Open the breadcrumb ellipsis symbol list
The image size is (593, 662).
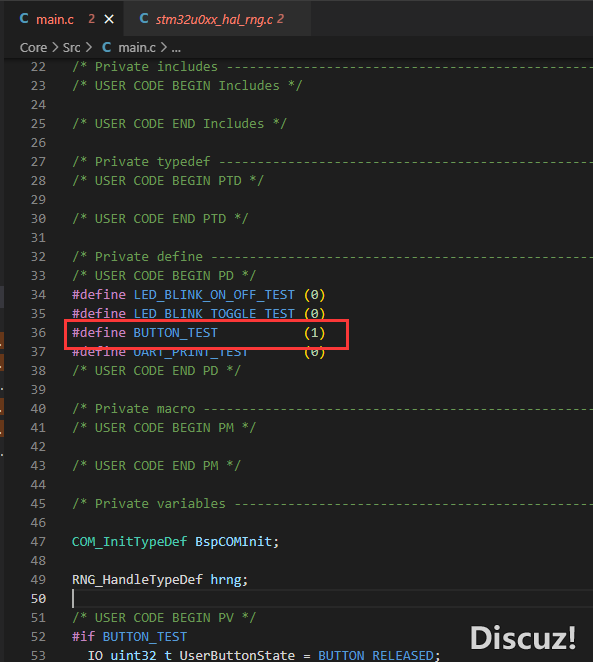(176, 49)
